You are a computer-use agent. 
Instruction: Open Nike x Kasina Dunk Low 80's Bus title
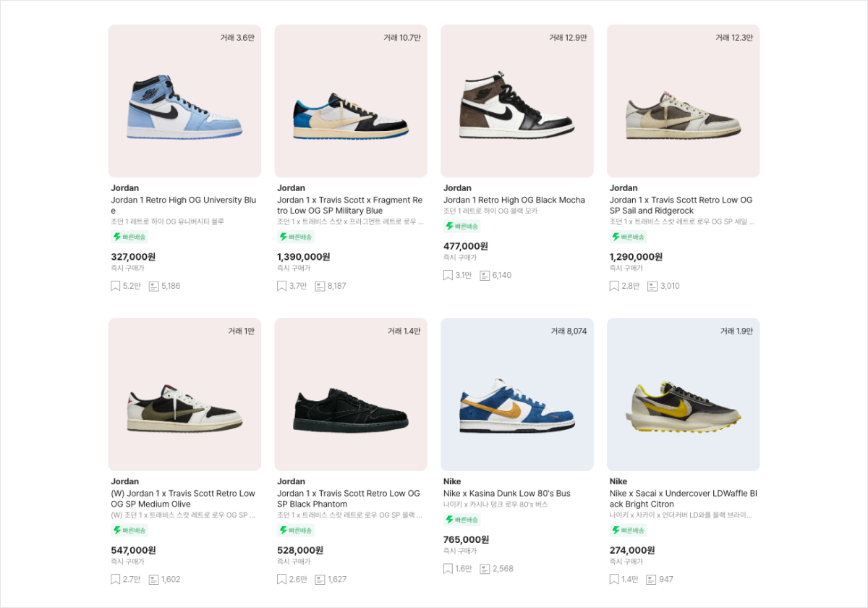506,493
